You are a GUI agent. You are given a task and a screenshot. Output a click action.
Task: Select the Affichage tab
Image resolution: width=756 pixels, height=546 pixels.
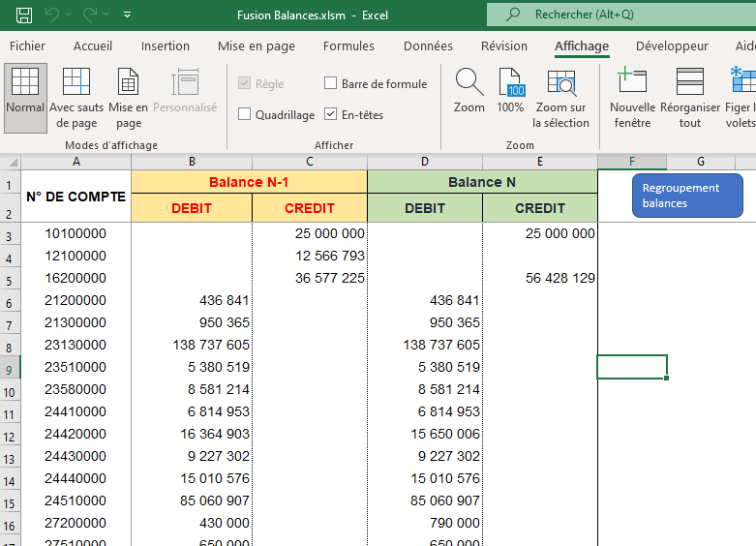582,45
